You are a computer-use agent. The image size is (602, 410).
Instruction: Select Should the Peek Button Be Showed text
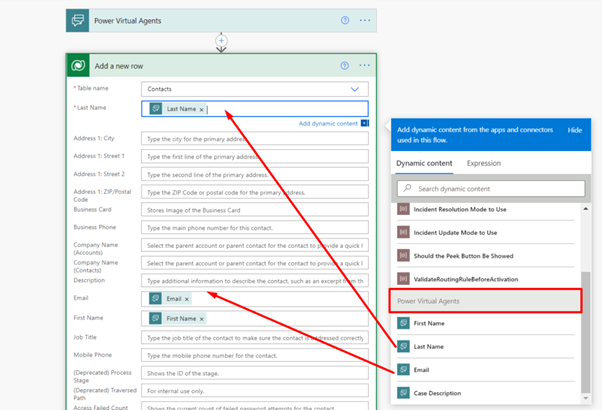[x=463, y=256]
